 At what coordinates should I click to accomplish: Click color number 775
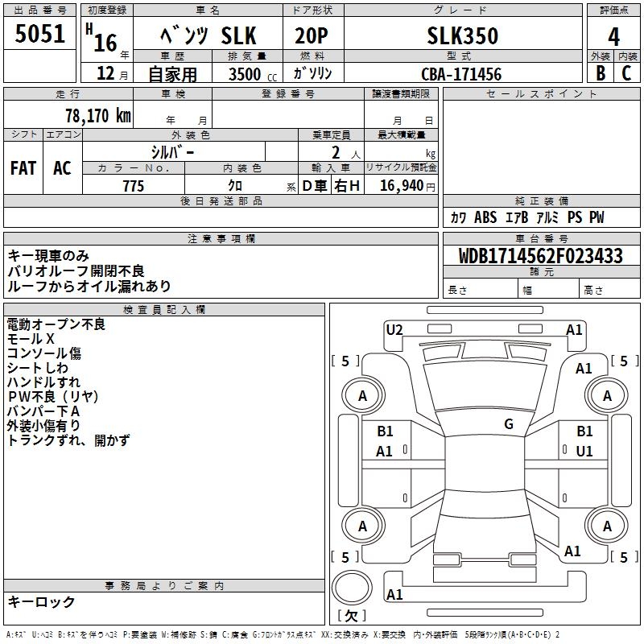coord(133,186)
